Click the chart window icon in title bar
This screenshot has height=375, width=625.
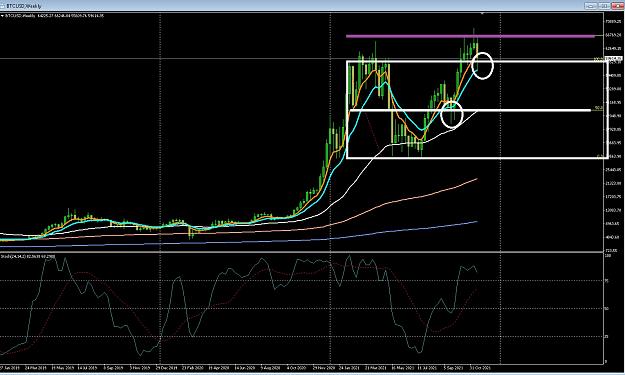coord(3,6)
